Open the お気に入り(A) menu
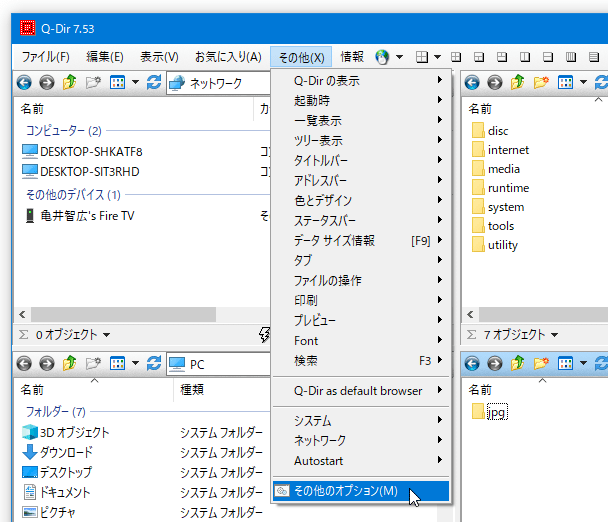Screen dimensions: 608x522 click(228, 57)
